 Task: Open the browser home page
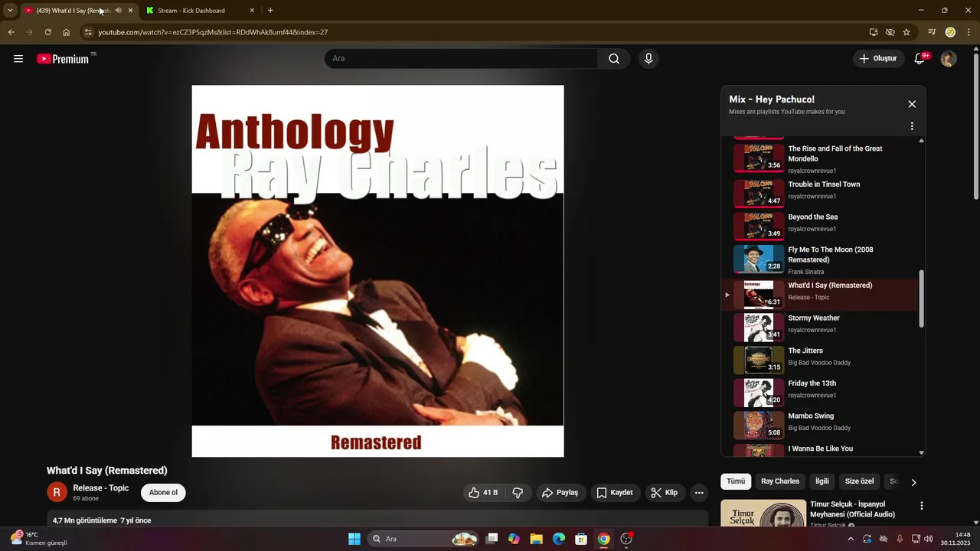(66, 32)
